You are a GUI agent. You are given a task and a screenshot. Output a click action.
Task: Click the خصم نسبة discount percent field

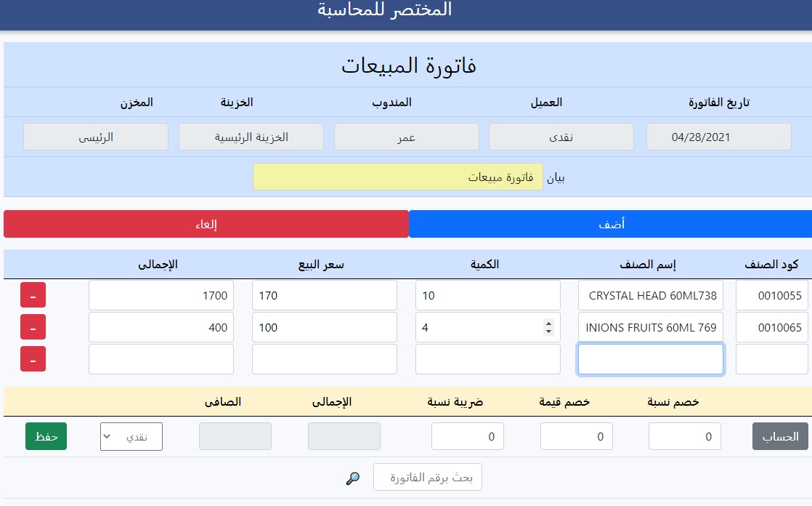click(684, 436)
